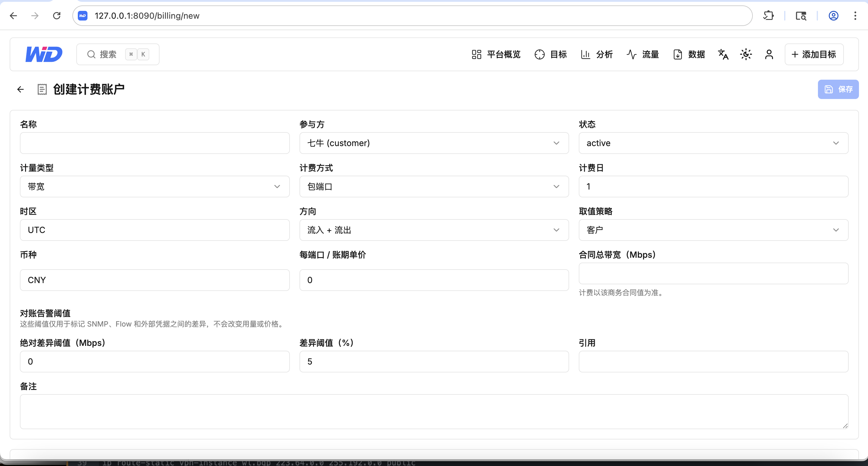Click the 绝对差异阈值 (Mbps) input field

click(x=155, y=362)
